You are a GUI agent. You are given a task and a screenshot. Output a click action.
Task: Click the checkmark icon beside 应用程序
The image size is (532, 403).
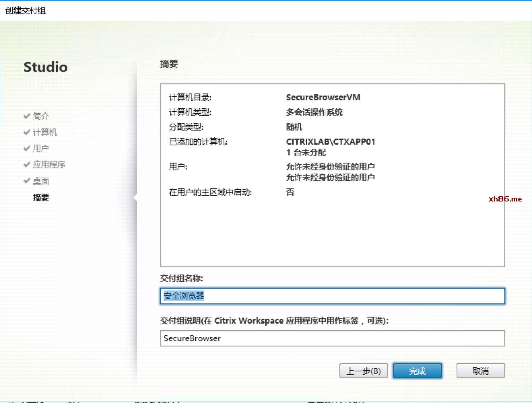click(27, 164)
